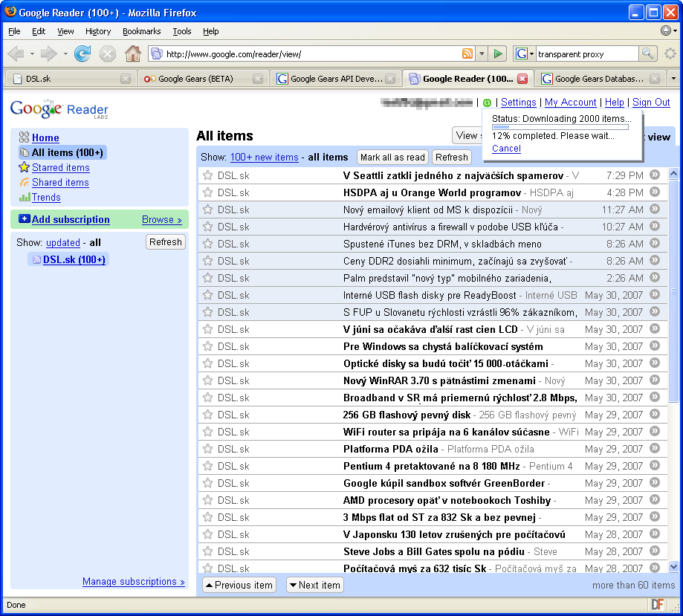Click the Shared items feed icon in the sidebar
Screen dimensions: 683x616
pyautogui.click(x=25, y=183)
